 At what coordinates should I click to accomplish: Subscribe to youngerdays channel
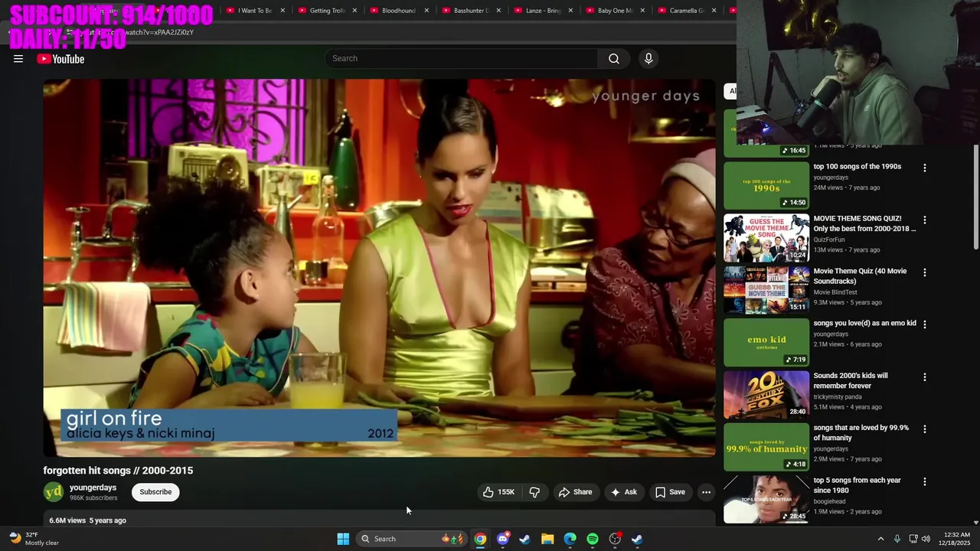pos(155,492)
